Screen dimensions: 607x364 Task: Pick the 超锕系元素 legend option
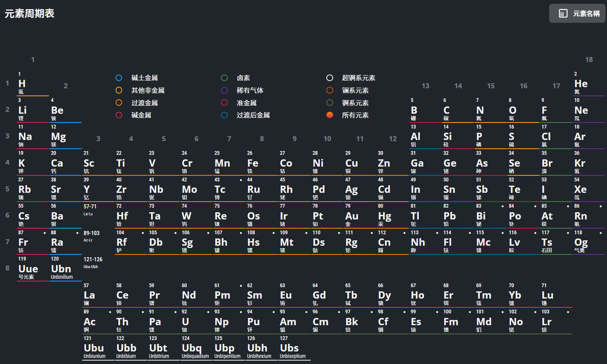[x=330, y=78]
